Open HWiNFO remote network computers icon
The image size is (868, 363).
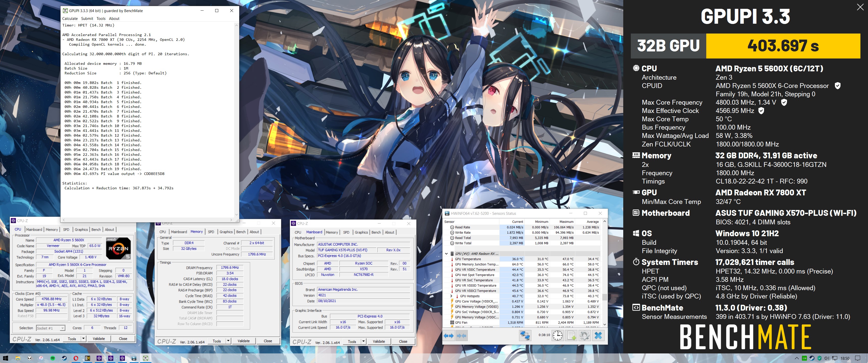point(525,335)
